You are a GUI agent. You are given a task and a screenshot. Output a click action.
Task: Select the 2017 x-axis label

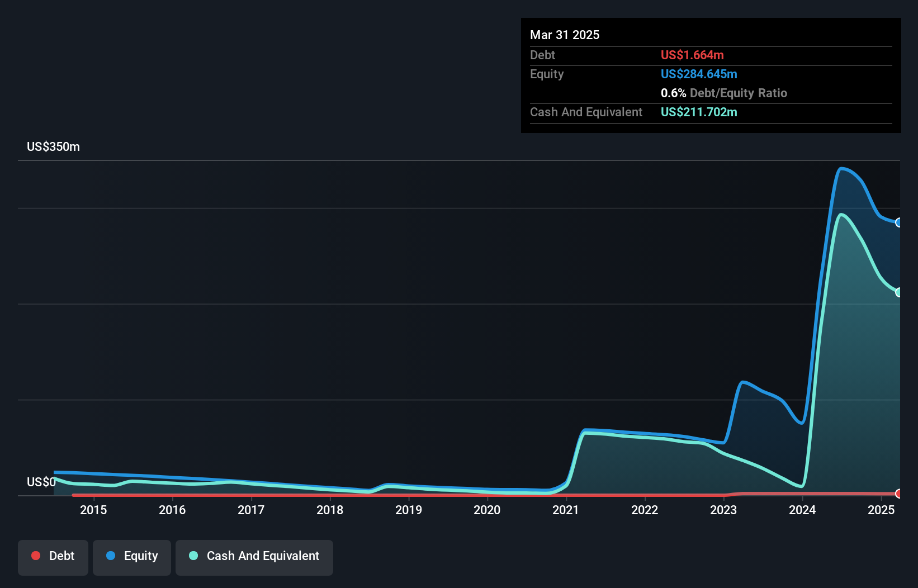pyautogui.click(x=251, y=510)
